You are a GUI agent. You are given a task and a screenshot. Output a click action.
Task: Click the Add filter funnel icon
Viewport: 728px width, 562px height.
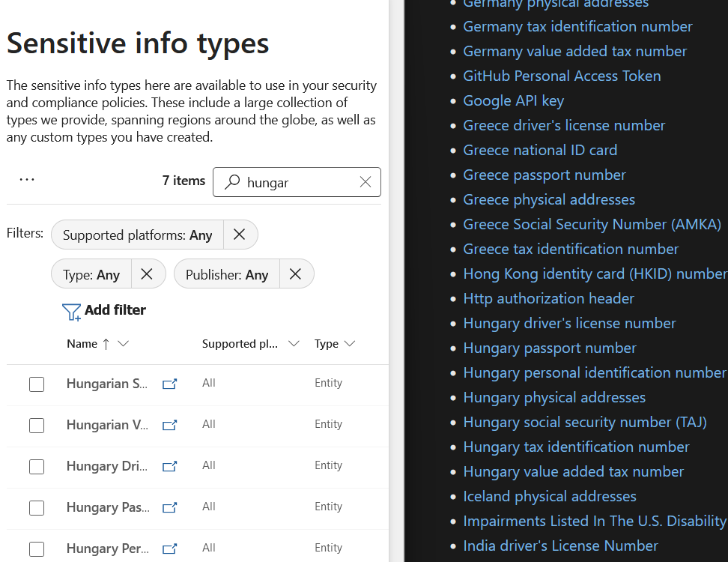tap(71, 311)
